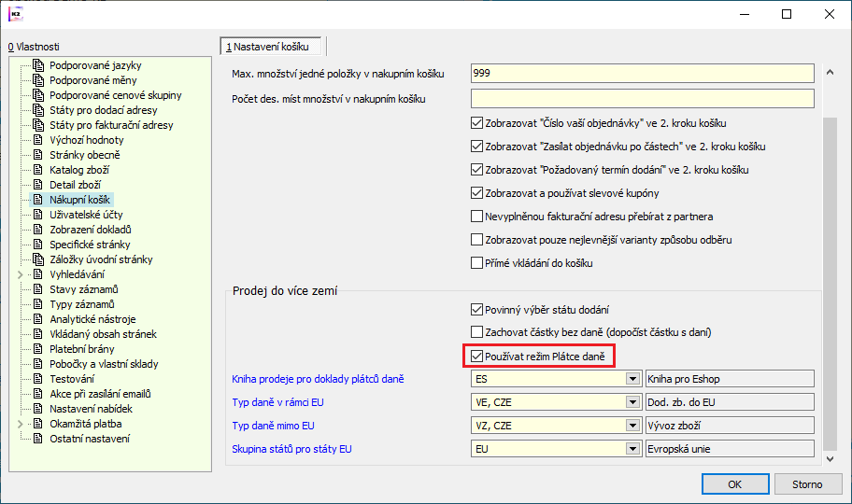
Task: Click the Zobrazení dokladů document icon
Action: 38,230
